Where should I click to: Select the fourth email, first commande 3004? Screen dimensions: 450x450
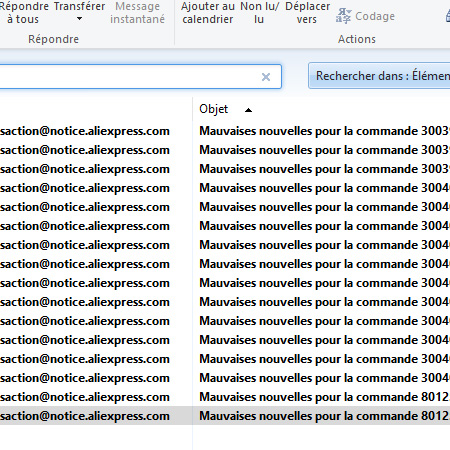tap(225, 188)
